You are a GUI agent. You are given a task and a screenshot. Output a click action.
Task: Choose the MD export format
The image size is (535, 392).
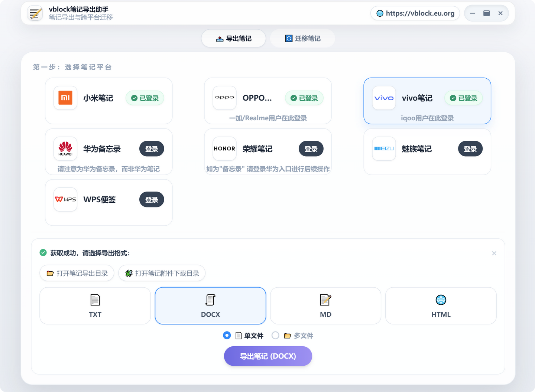325,306
